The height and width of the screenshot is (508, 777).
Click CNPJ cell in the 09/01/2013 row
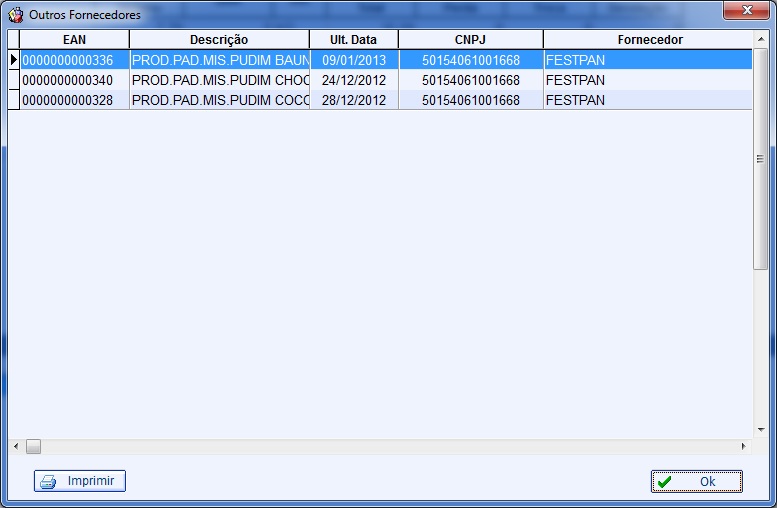pos(471,60)
